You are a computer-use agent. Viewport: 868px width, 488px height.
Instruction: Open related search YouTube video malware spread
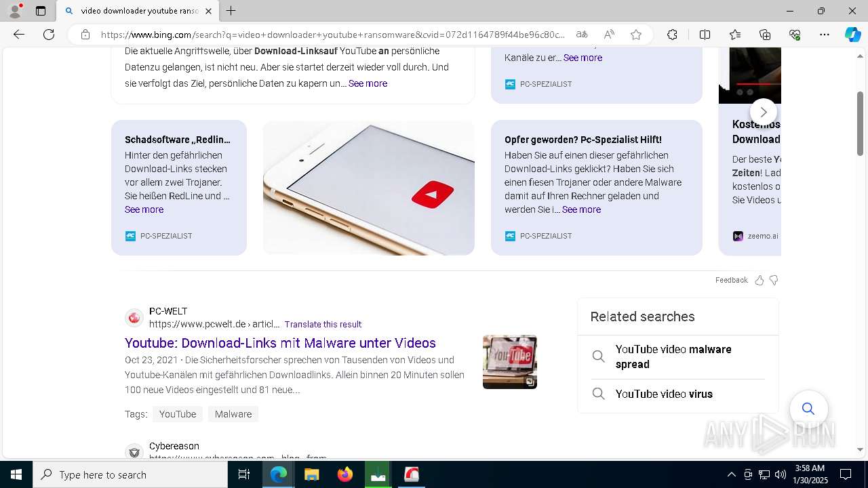(x=678, y=357)
